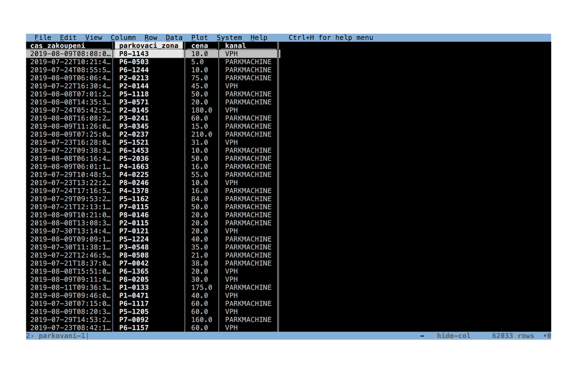Select cell P7-0042
The width and height of the screenshot is (588, 376).
click(x=134, y=263)
